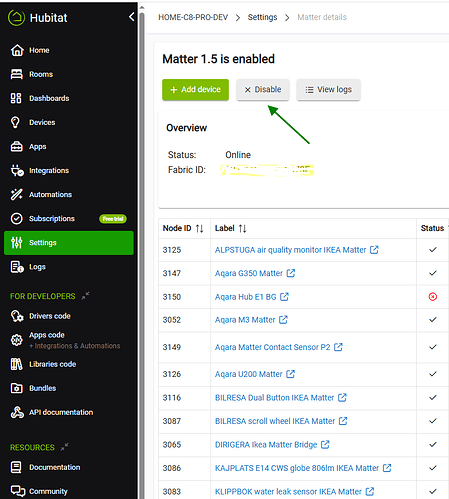Open Aqara Matter Contact Sensor P2 link
Screen dimensions: 449x499
pyautogui.click(x=273, y=347)
